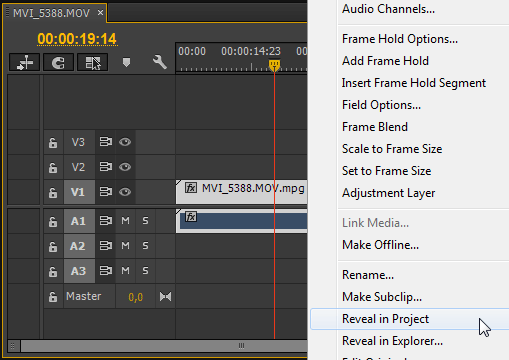Click the Master track volume value 0,0
This screenshot has width=509, height=360.
136,297
